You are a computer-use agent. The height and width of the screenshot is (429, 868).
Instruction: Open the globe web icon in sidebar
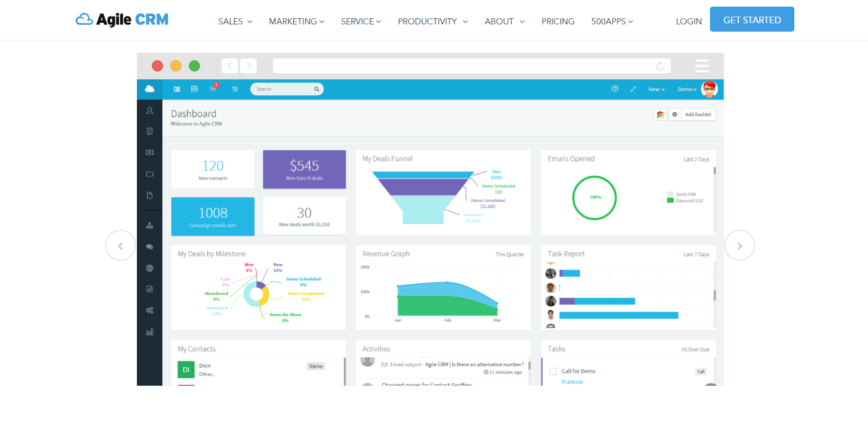(150, 268)
